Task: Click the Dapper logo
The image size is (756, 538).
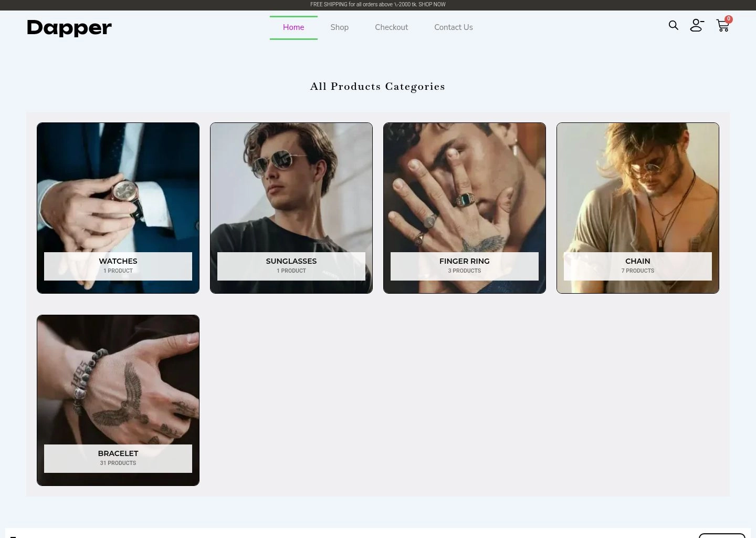Action: coord(69,27)
